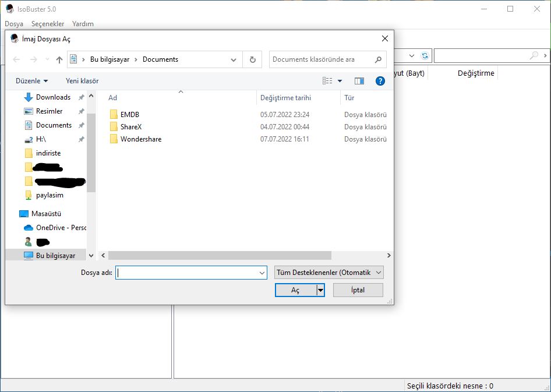The width and height of the screenshot is (551, 392).
Task: Click the navigation pane scroll down arrow
Action: pyautogui.click(x=91, y=256)
